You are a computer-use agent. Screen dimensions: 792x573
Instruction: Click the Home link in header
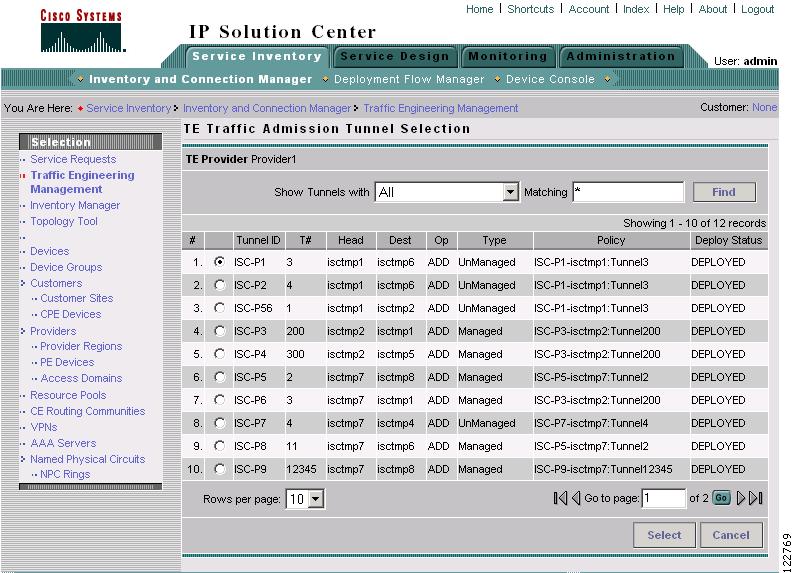479,9
